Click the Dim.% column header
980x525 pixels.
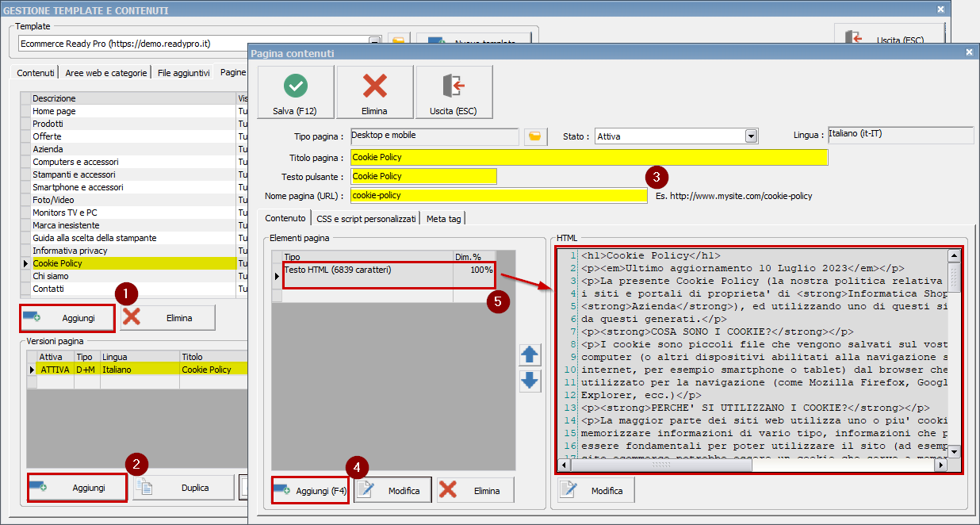click(473, 257)
